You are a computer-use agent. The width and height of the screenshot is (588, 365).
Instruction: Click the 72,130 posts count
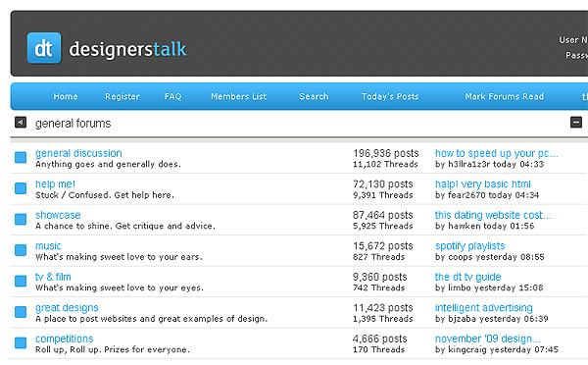click(x=383, y=184)
